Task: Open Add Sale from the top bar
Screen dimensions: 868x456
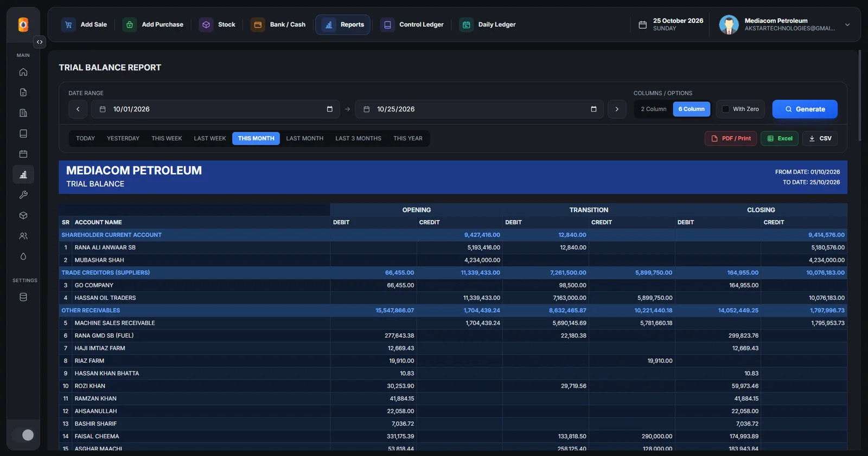Action: click(x=85, y=24)
